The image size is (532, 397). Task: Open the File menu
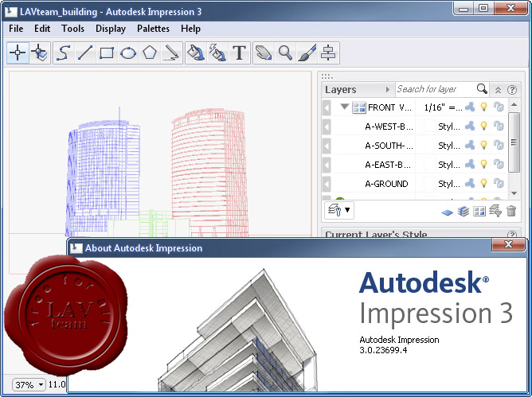click(16, 29)
